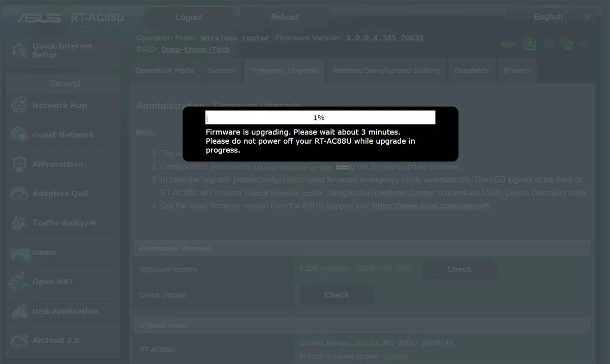Click the Current Version 3.0.0.4.385_20631 text
Viewport: 610px width, 364px height.
(x=376, y=343)
